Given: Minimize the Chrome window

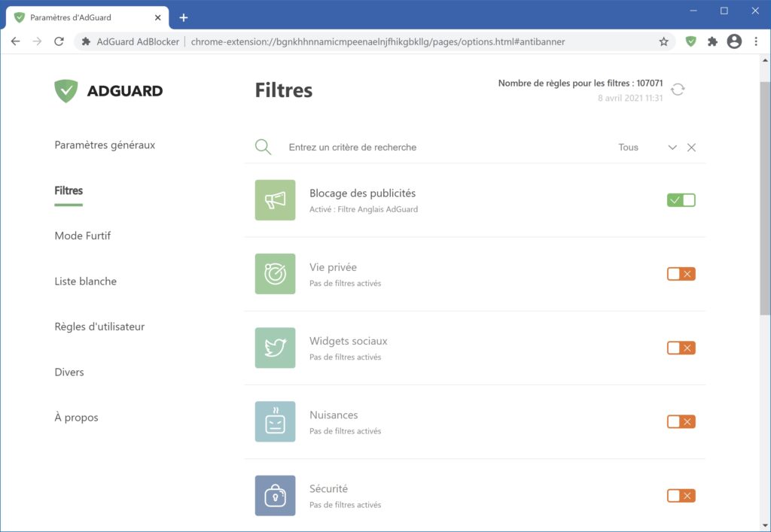Looking at the screenshot, I should click(x=693, y=11).
